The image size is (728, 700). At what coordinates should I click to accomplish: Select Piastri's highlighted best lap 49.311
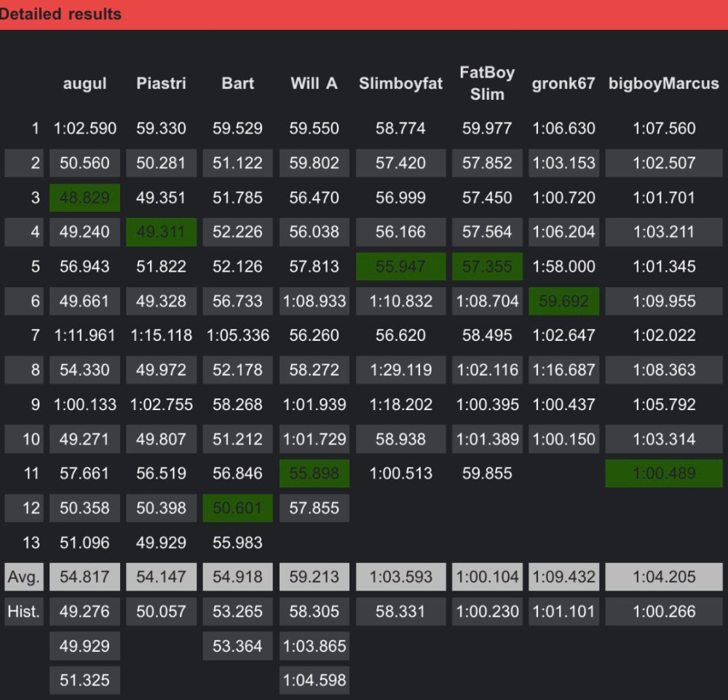coord(161,232)
